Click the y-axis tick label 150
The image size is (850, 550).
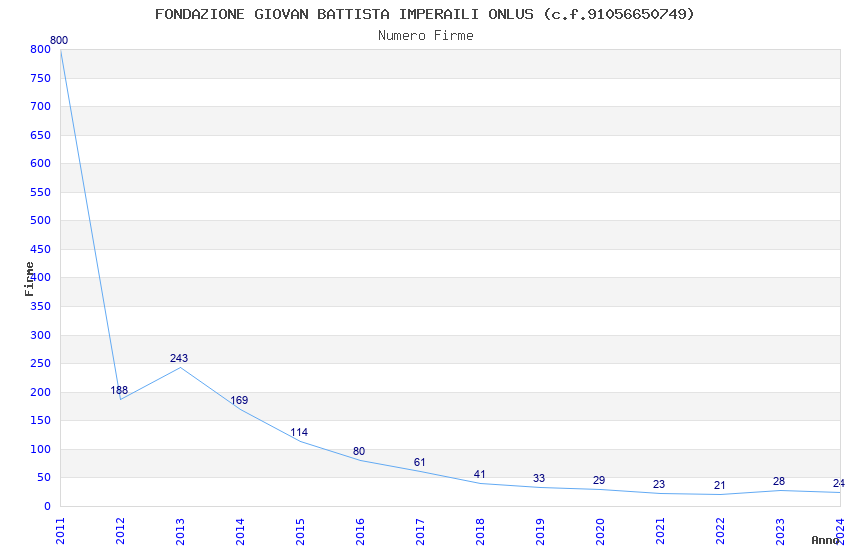(x=41, y=420)
